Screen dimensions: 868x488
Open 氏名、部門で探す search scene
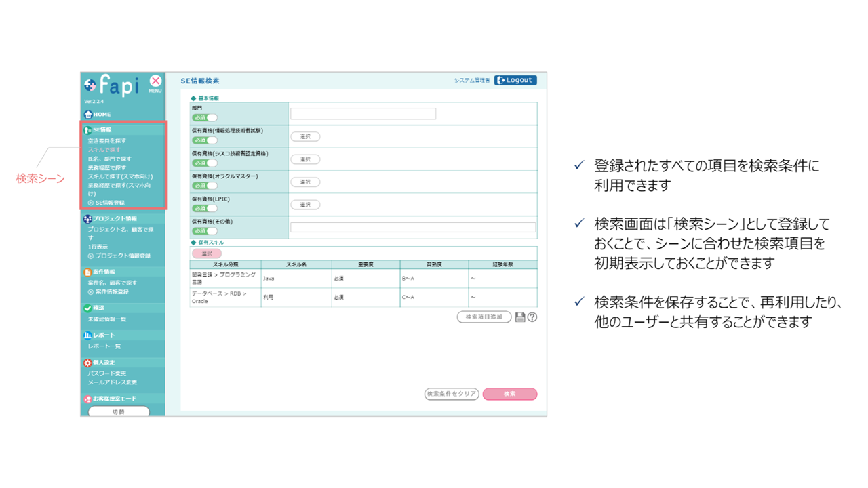pyautogui.click(x=109, y=159)
